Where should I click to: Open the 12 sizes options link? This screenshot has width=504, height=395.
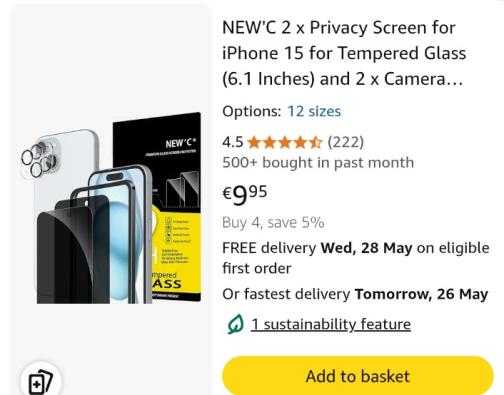click(314, 111)
